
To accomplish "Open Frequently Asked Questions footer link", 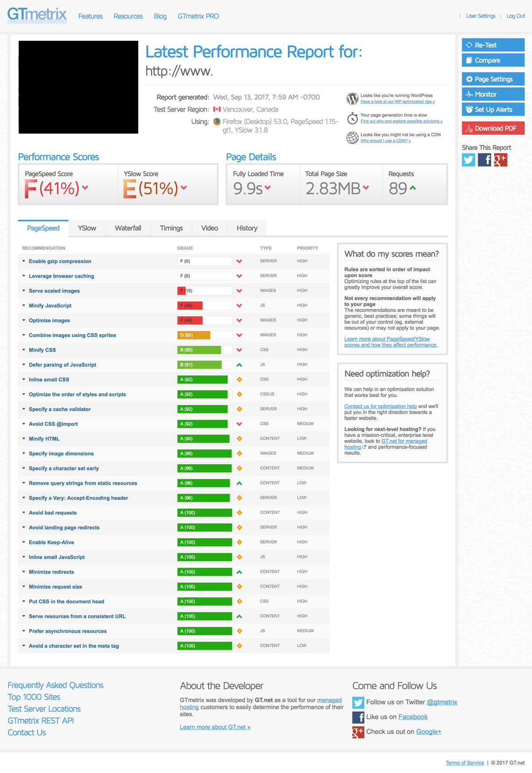I will (x=55, y=685).
